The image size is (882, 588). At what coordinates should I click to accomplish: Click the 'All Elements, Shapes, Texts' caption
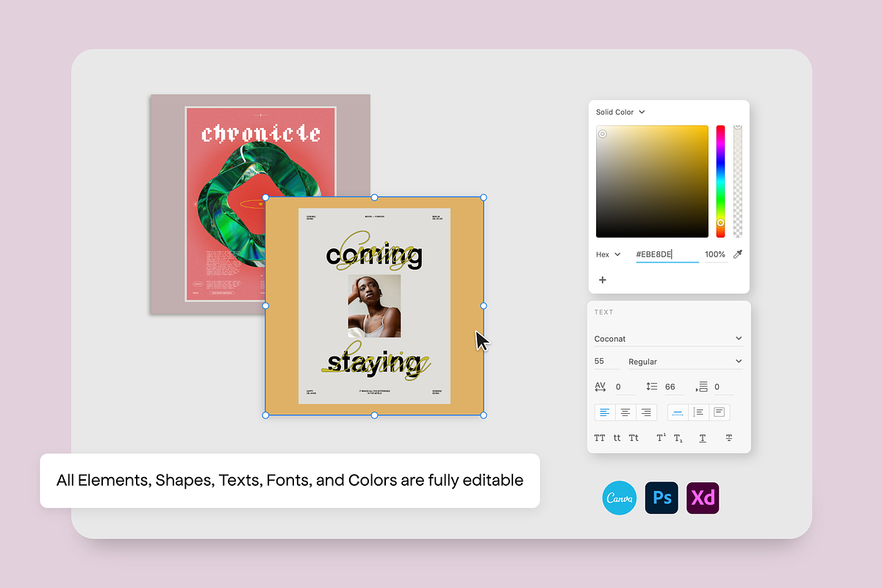[x=290, y=480]
